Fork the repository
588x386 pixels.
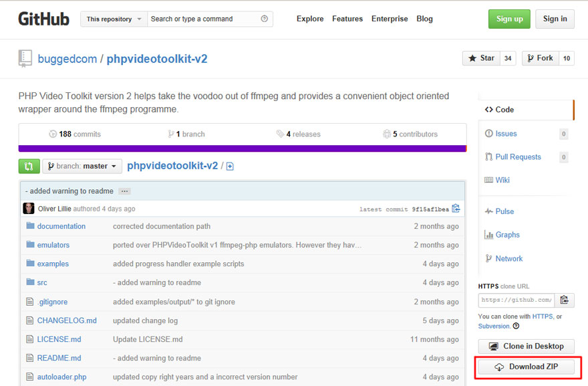click(x=541, y=58)
